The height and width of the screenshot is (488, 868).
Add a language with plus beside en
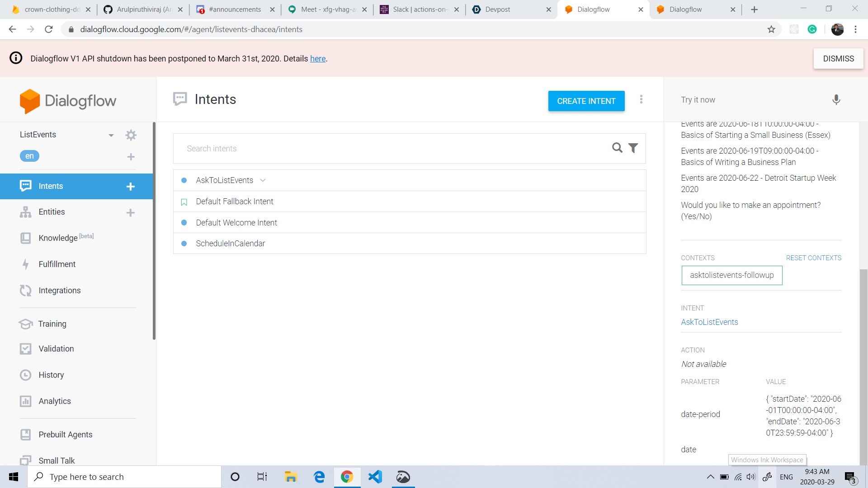click(x=131, y=157)
